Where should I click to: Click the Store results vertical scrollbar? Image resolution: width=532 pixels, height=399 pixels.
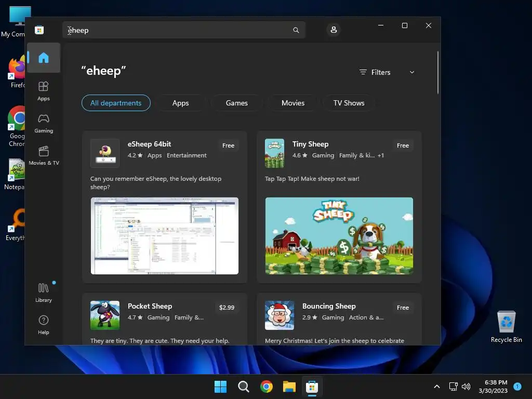pyautogui.click(x=437, y=72)
